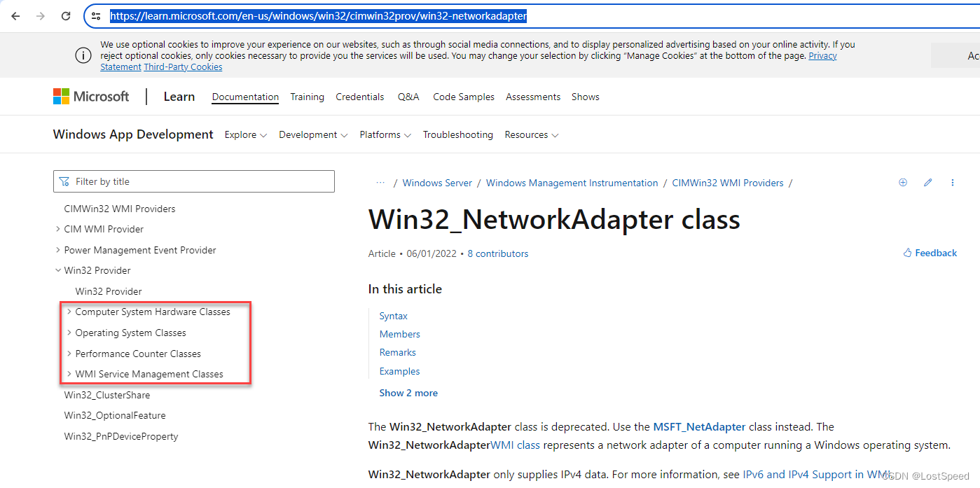Click the Filter by title input field
This screenshot has height=488, width=980.
[194, 181]
